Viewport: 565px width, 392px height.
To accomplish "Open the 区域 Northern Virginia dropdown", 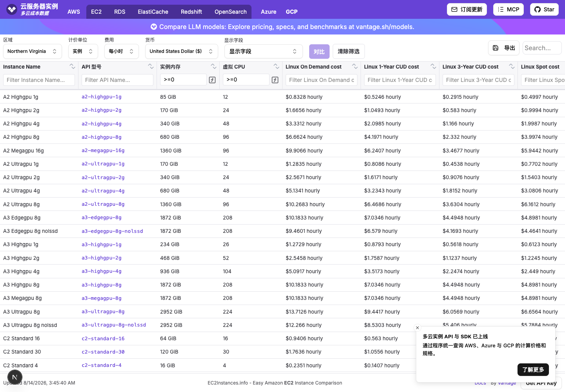I will click(33, 51).
